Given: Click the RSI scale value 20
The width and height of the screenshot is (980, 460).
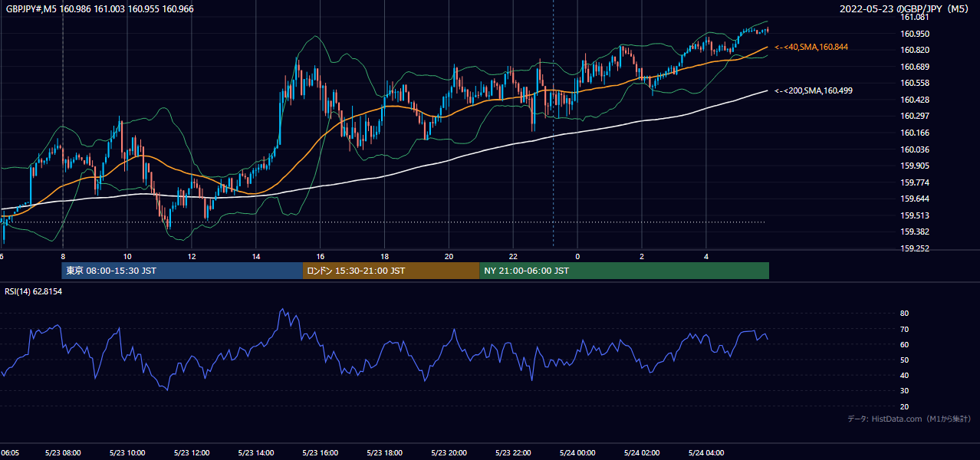Looking at the screenshot, I should point(905,406).
